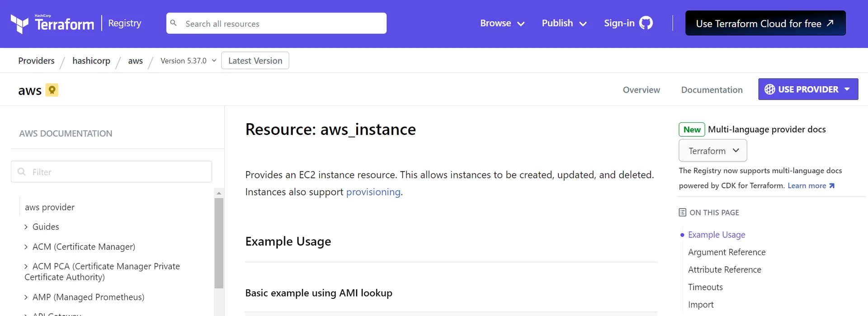Open the Use Provider dropdown caret
The height and width of the screenshot is (316, 868).
pyautogui.click(x=847, y=89)
